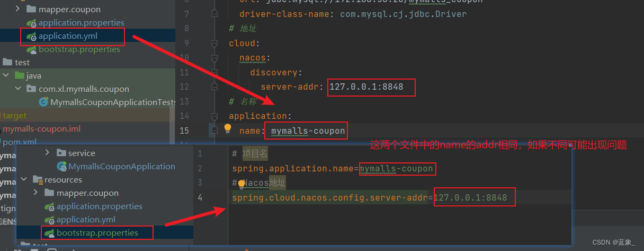Click the mymalls-coupon value after name: in YAML
This screenshot has width=644, height=251.
(x=308, y=131)
